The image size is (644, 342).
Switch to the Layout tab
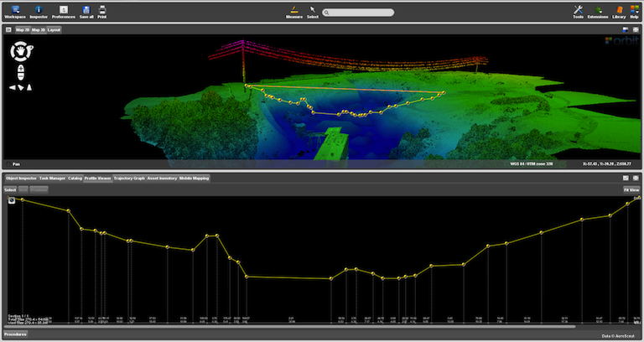(x=54, y=29)
